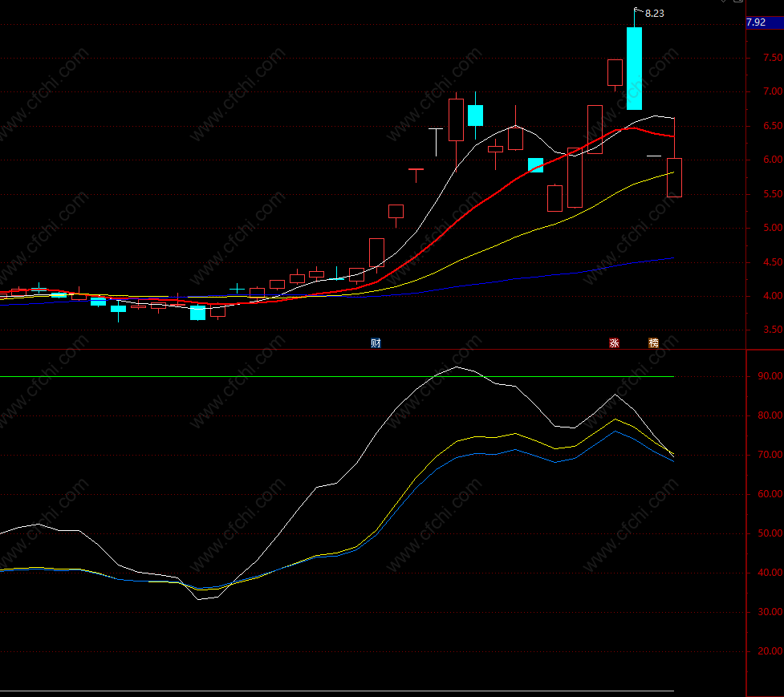Select the last red candle near 6.00
Screen dimensions: 784x697
(675, 177)
